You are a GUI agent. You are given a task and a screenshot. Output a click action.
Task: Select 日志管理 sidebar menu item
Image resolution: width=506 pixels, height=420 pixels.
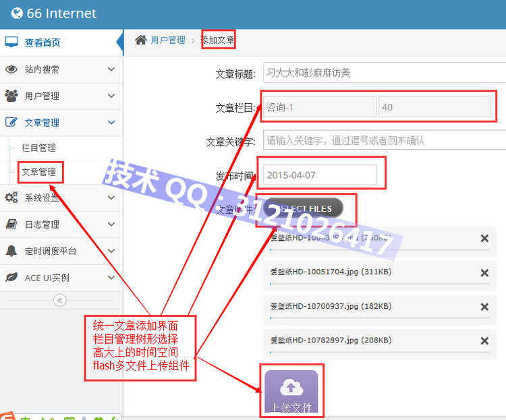coord(61,224)
